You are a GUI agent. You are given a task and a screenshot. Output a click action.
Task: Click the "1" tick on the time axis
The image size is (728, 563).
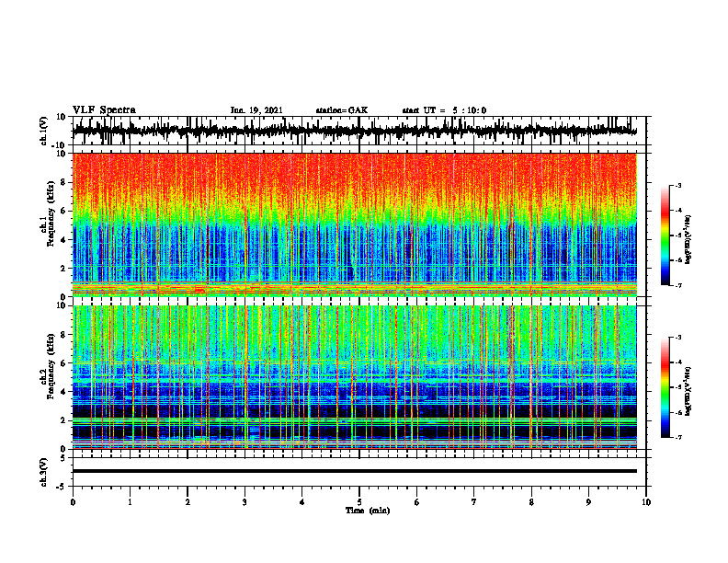130,502
